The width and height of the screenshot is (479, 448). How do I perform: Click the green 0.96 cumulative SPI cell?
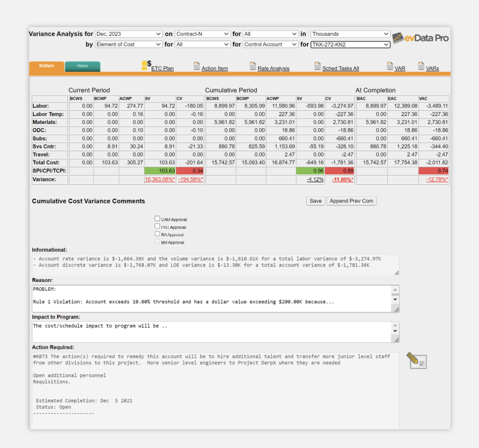(310, 170)
